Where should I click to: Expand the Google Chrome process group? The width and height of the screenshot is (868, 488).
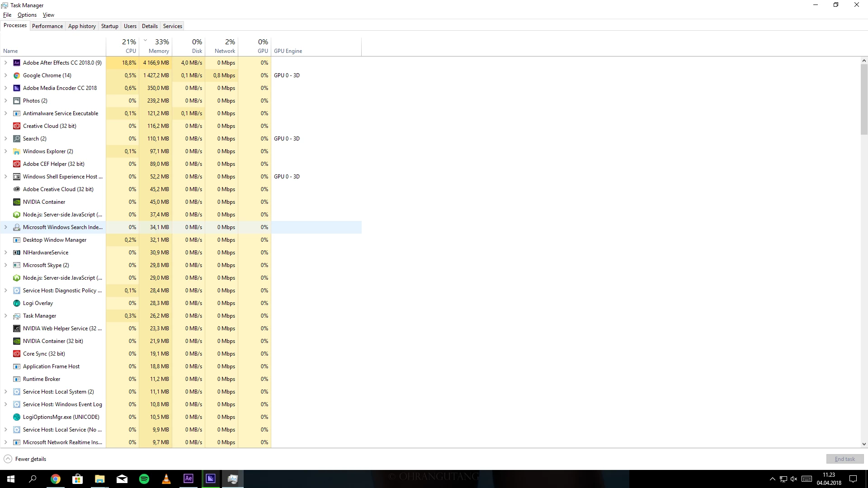pyautogui.click(x=5, y=75)
